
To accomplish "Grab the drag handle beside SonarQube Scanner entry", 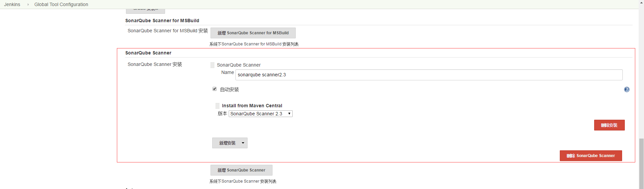I will [x=212, y=65].
